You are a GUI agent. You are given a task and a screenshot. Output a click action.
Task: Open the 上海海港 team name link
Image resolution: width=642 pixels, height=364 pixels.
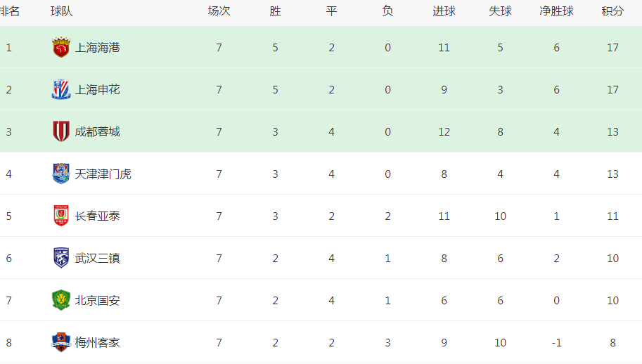point(98,48)
